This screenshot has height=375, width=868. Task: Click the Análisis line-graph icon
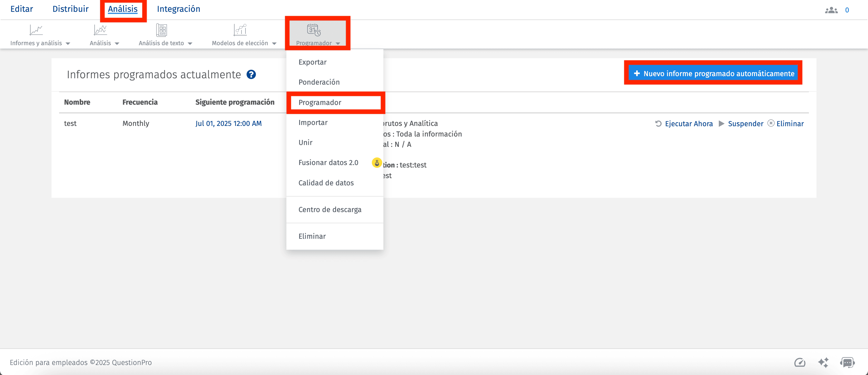(100, 30)
